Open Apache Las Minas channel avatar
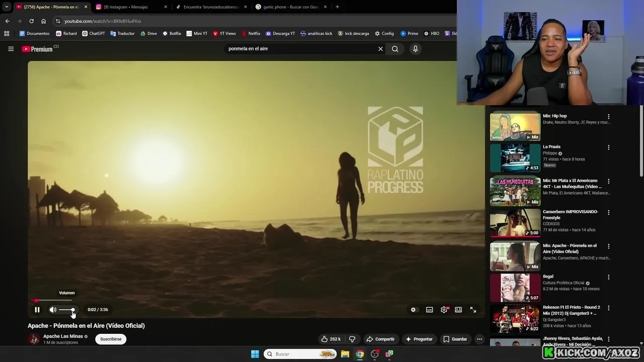Screen dimensions: 644x362 pyautogui.click(x=34, y=339)
